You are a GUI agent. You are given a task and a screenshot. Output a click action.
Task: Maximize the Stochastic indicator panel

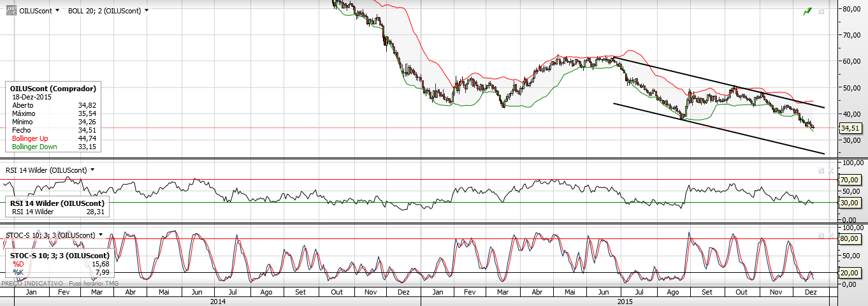pyautogui.click(x=821, y=236)
